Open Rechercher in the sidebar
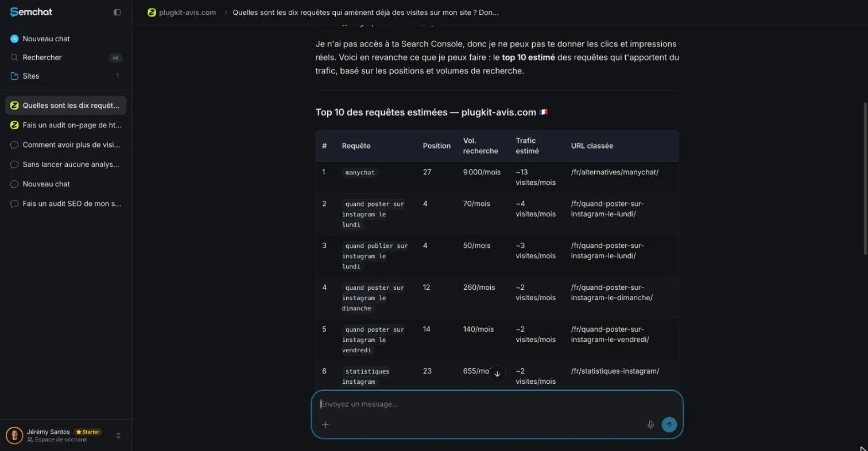The image size is (868, 451). point(66,57)
